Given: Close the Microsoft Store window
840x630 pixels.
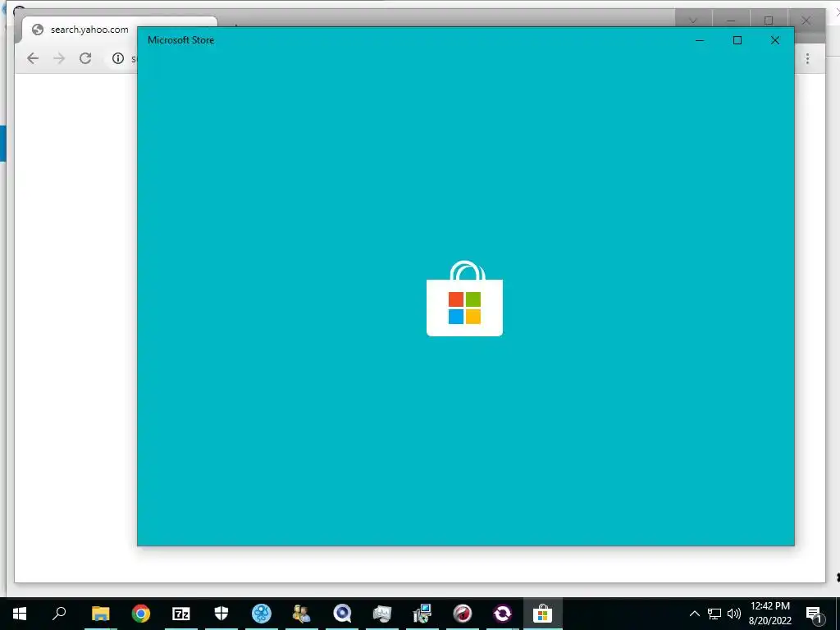Looking at the screenshot, I should (x=774, y=40).
